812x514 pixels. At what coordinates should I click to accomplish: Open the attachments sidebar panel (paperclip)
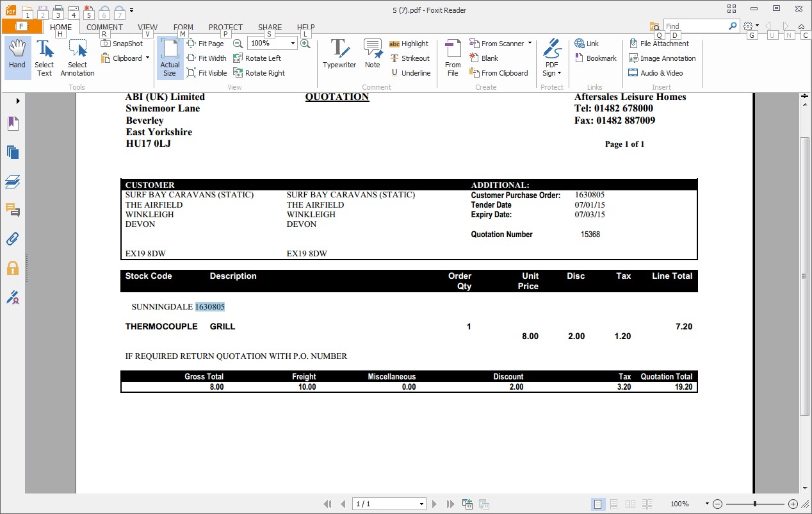click(12, 239)
